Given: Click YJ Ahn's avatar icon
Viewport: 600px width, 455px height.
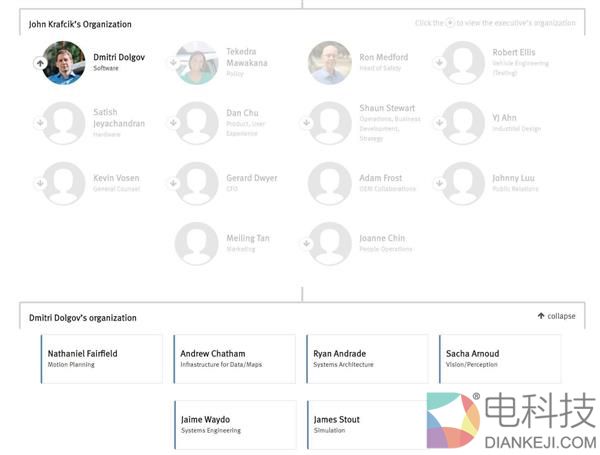Looking at the screenshot, I should 463,123.
